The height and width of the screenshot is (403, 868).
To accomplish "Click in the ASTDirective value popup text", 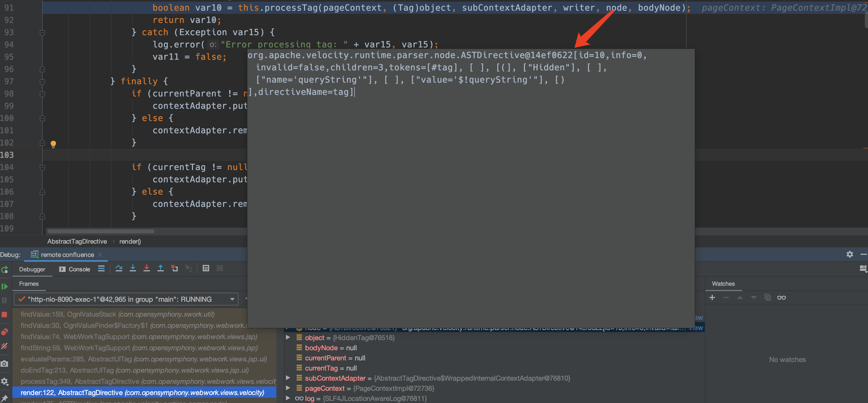I will tap(447, 73).
